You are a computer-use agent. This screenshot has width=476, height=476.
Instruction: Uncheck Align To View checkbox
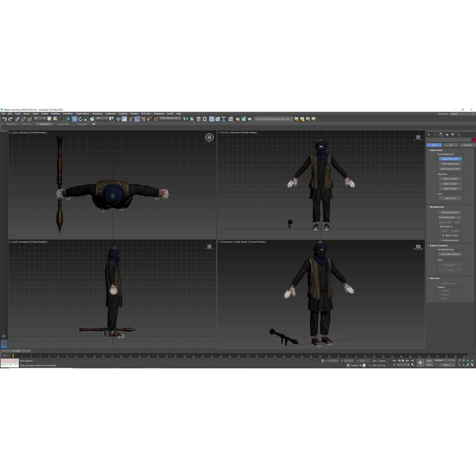443,235
